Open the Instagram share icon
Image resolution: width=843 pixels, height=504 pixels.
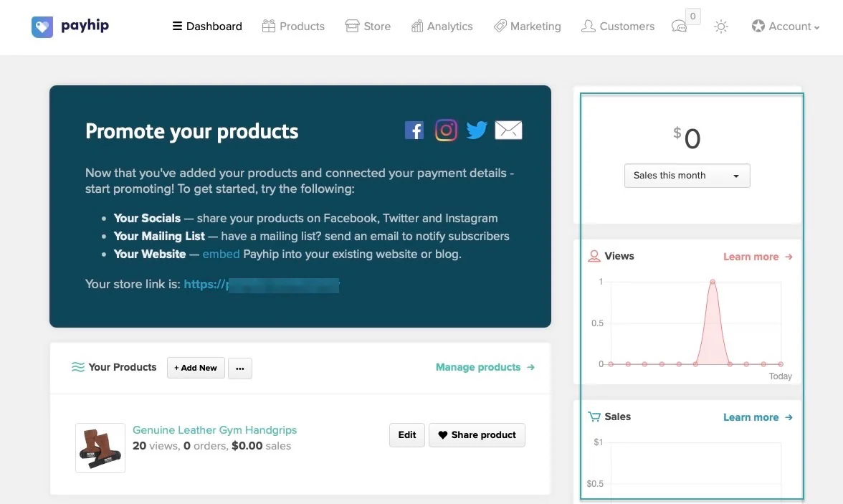click(x=446, y=130)
